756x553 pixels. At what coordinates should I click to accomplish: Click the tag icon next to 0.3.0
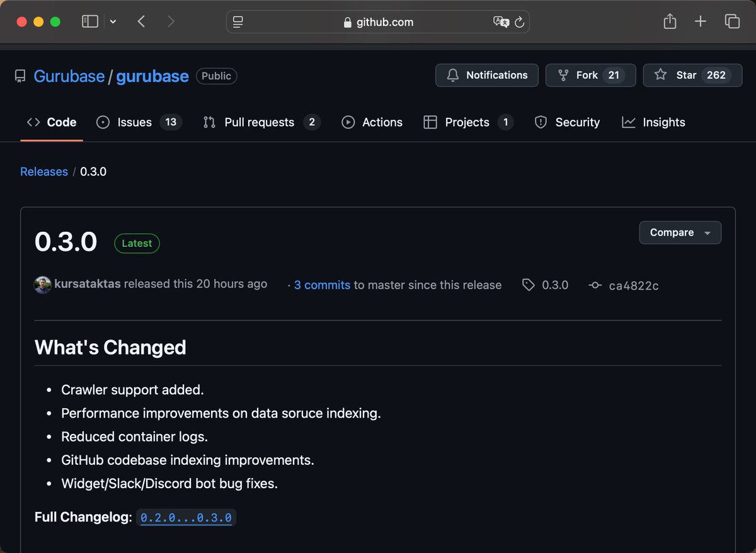point(529,285)
